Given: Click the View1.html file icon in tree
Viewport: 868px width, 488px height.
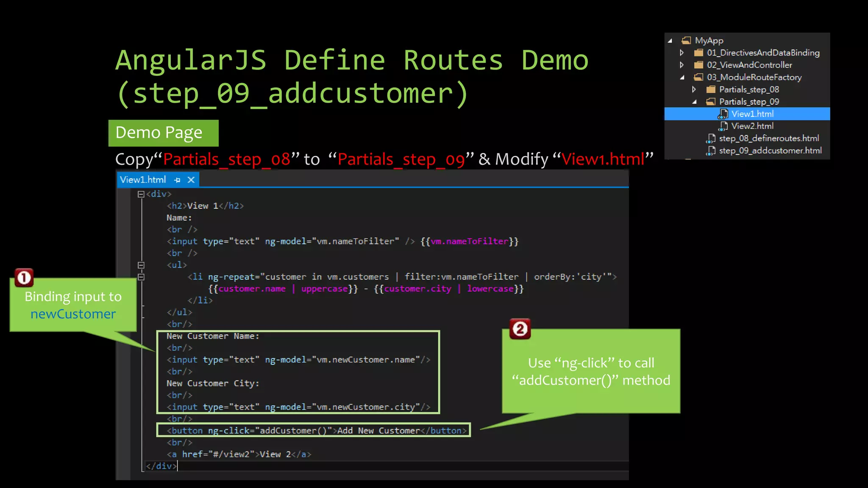Looking at the screenshot, I should pyautogui.click(x=723, y=114).
